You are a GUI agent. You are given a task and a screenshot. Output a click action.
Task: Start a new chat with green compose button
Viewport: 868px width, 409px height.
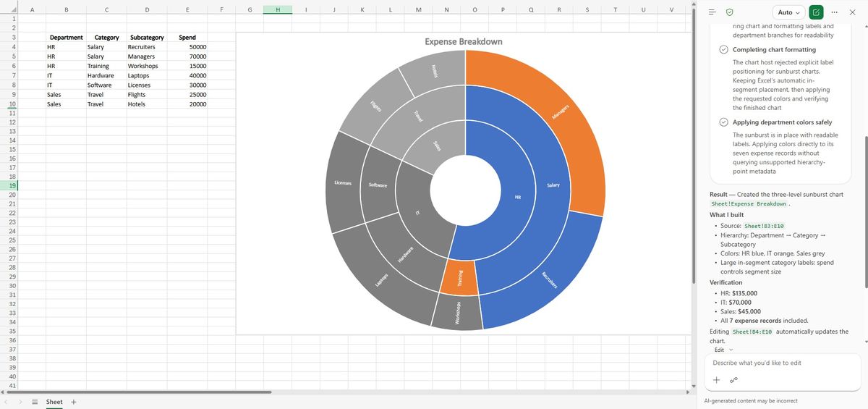pos(817,12)
